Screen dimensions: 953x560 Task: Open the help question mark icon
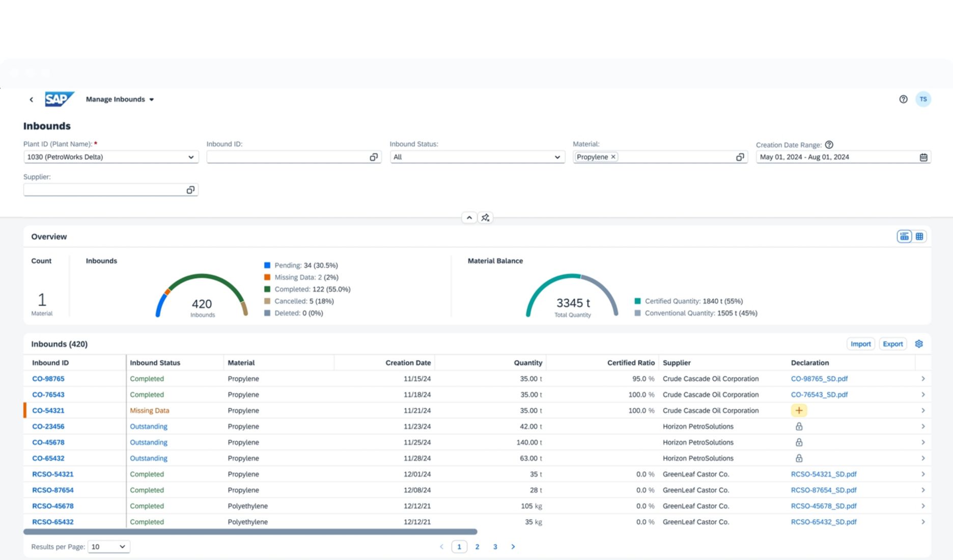[903, 99]
